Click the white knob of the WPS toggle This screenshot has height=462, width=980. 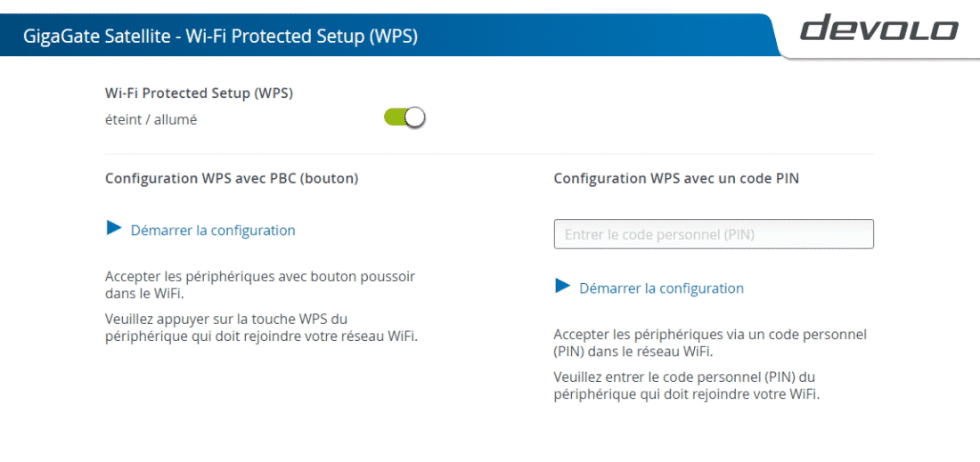tap(415, 118)
